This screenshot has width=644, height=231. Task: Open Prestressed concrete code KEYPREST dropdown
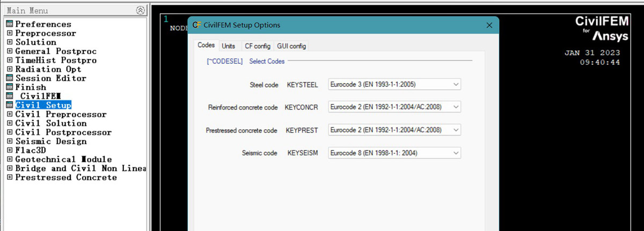click(x=394, y=130)
